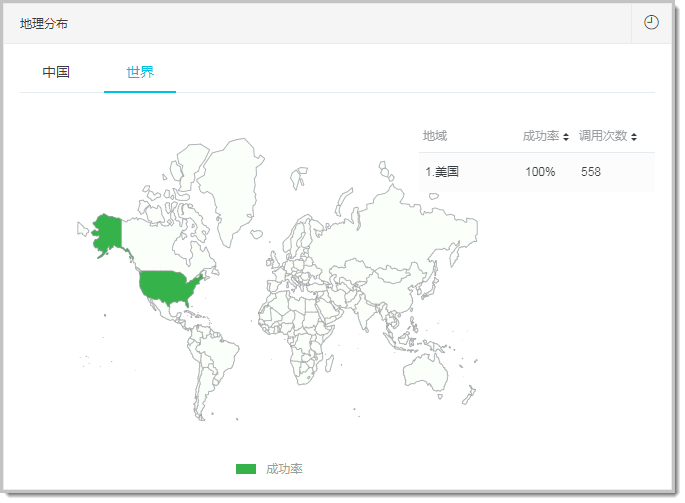The width and height of the screenshot is (685, 503).
Task: Click the 地理分布 panel title
Action: (44, 24)
